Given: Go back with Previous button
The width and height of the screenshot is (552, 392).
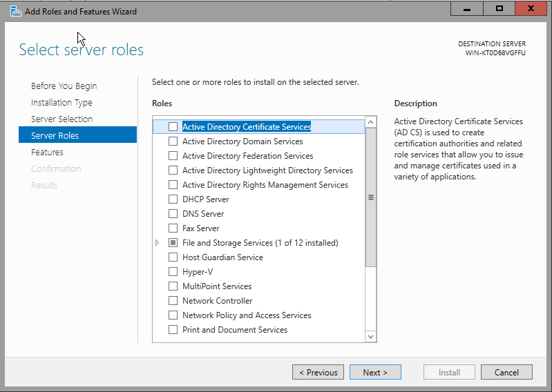Looking at the screenshot, I should click(318, 373).
